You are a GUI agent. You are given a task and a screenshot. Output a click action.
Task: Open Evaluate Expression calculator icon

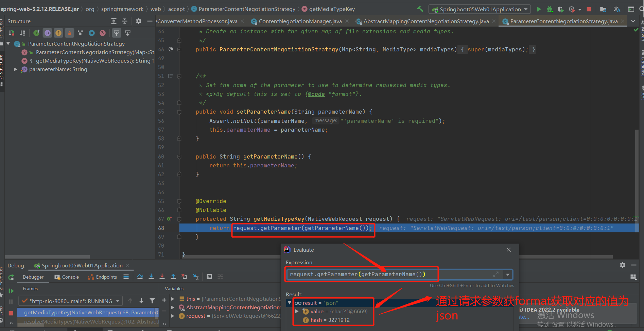tap(209, 277)
